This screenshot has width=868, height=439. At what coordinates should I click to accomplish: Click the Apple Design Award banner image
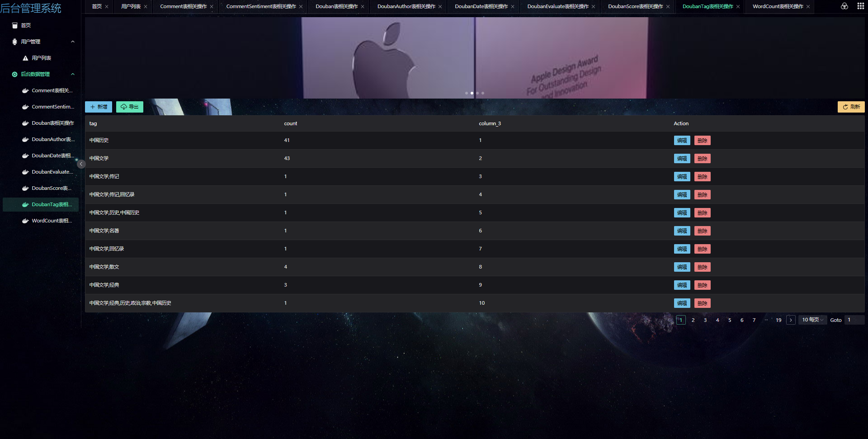pos(475,58)
